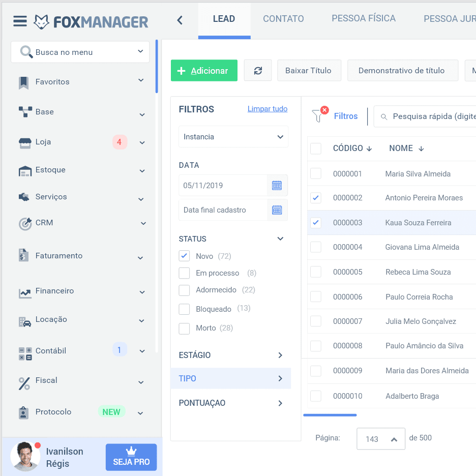476x476 pixels.
Task: Open the hamburger menu icon
Action: click(x=20, y=21)
